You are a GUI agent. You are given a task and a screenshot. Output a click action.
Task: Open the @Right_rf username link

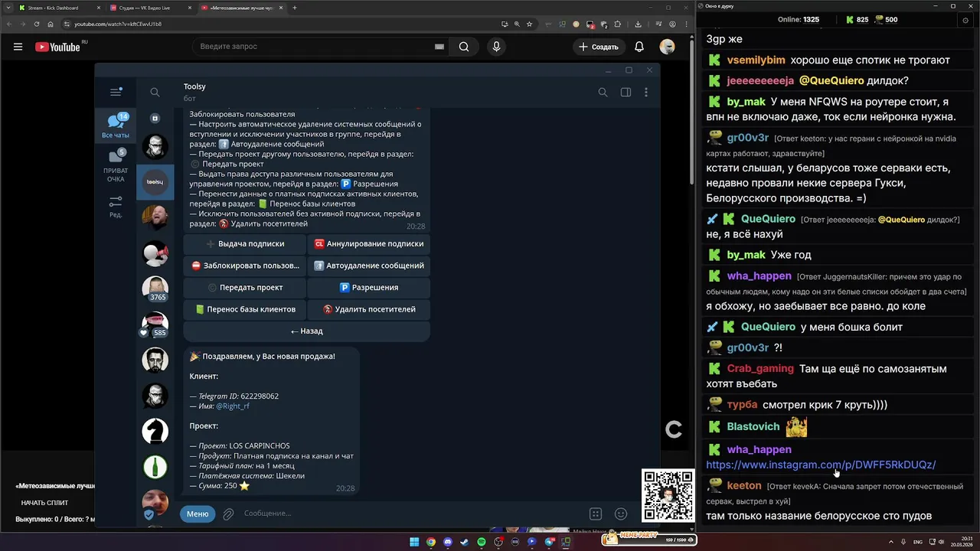click(x=233, y=406)
